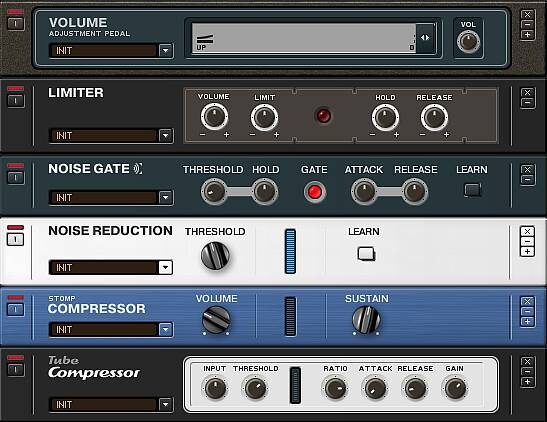Open Tube Compressor INIT preset dropdown
Image resolution: width=547 pixels, height=422 pixels.
click(x=166, y=405)
